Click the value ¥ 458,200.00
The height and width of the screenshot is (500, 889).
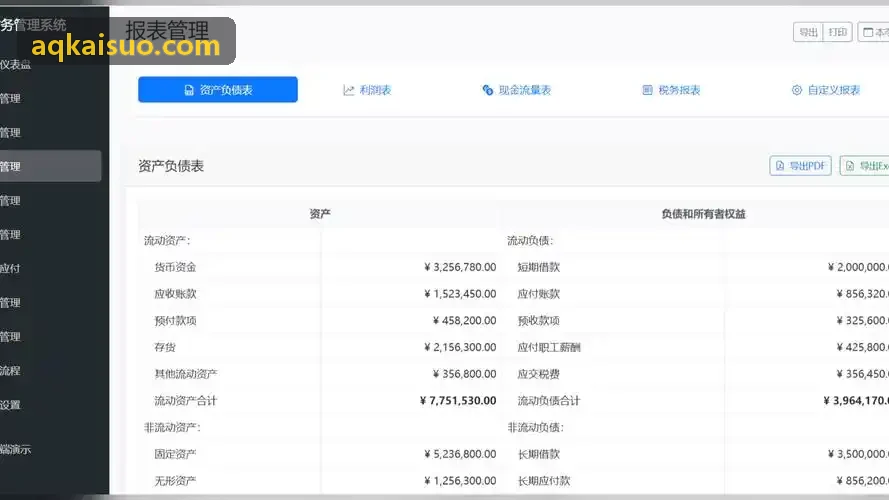tap(464, 320)
